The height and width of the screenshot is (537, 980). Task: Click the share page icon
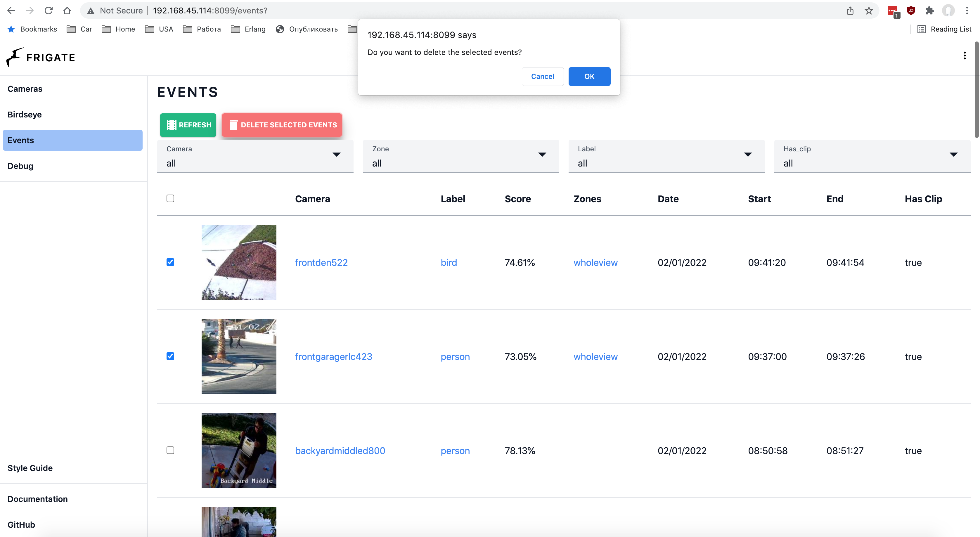(x=850, y=11)
